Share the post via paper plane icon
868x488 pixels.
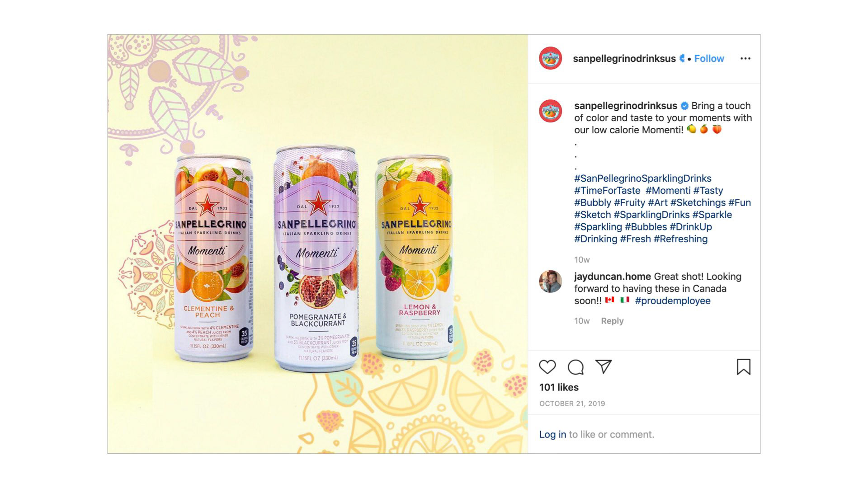pos(604,366)
